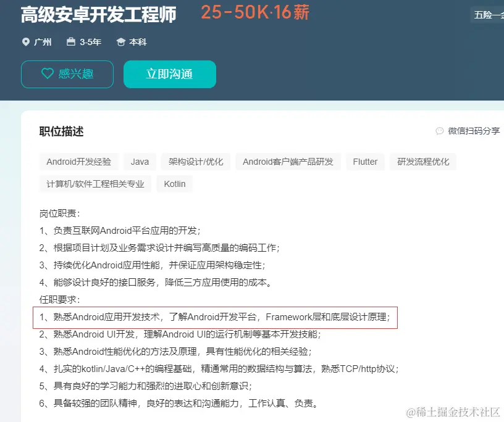504x422 pixels.
Task: Open the 微信扫码分享 share link
Action: click(476, 131)
